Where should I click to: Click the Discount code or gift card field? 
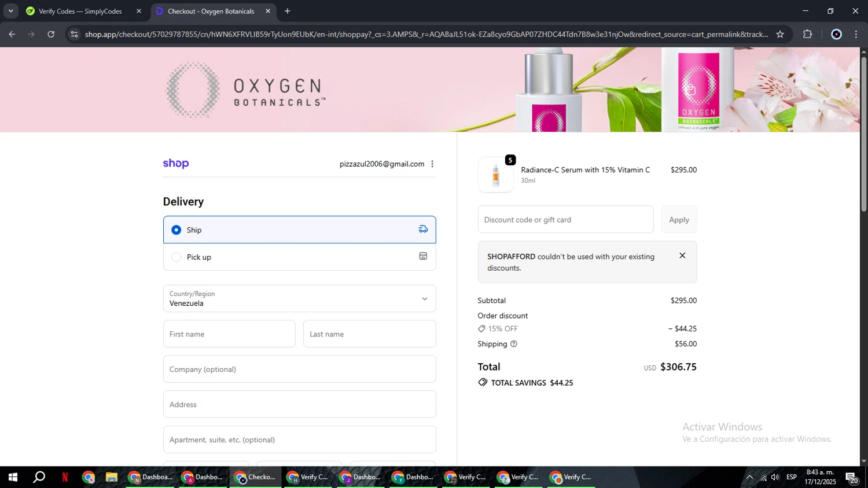tap(565, 220)
